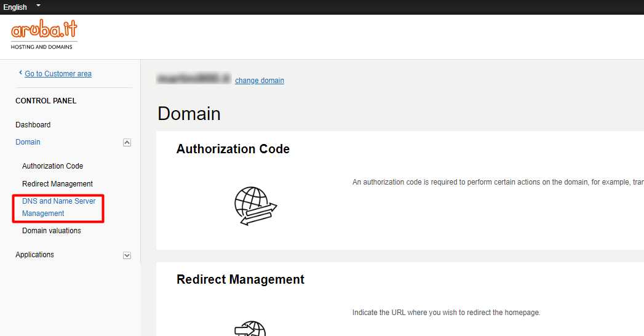Open Authorization Code sidebar item
This screenshot has height=336, width=644.
click(x=52, y=166)
